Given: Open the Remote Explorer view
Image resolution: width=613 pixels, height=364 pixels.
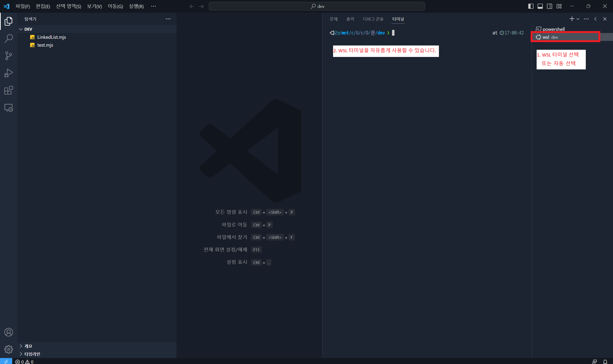Looking at the screenshot, I should pos(9,108).
